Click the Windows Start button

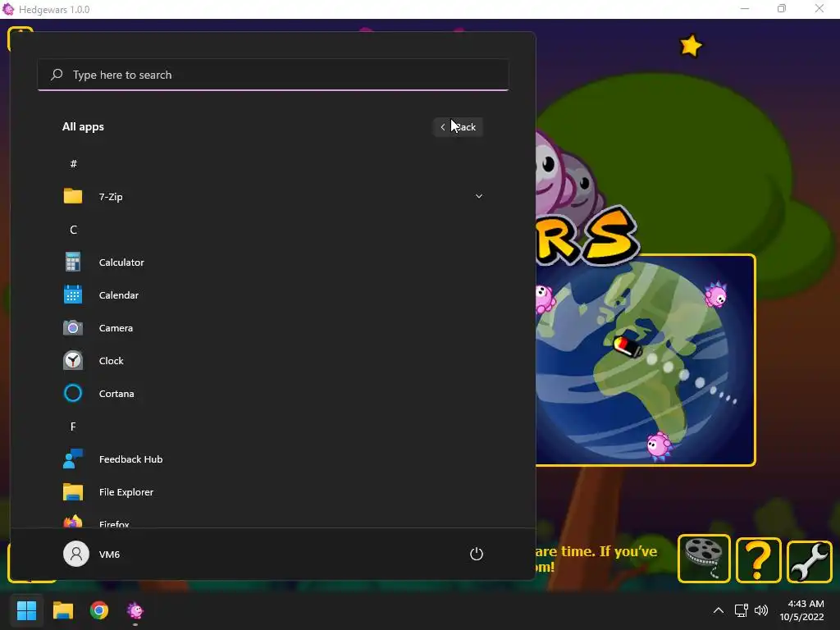click(x=26, y=609)
